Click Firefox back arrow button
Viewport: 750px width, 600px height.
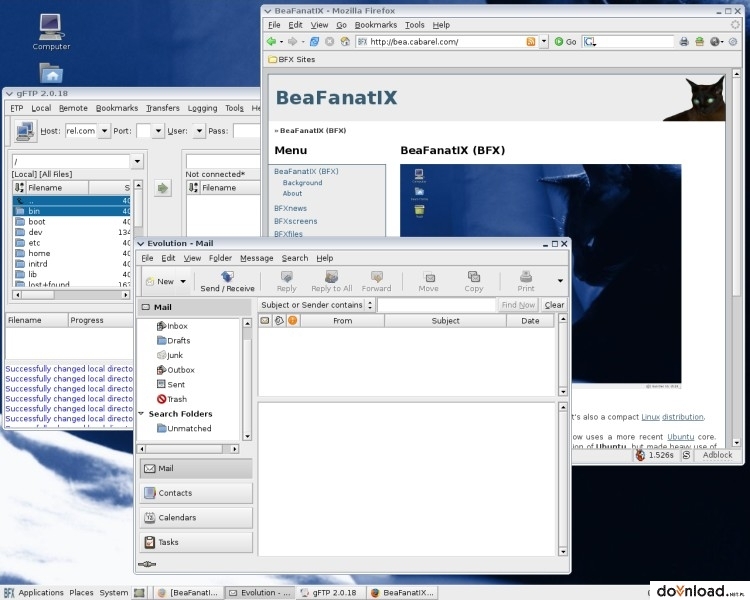pos(271,42)
